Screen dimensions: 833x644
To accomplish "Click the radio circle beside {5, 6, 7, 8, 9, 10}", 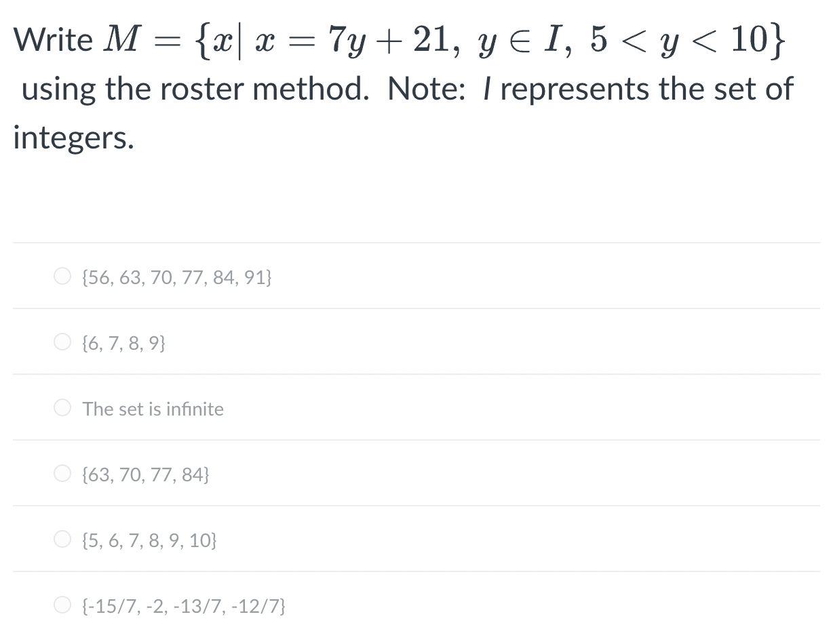I will (62, 538).
